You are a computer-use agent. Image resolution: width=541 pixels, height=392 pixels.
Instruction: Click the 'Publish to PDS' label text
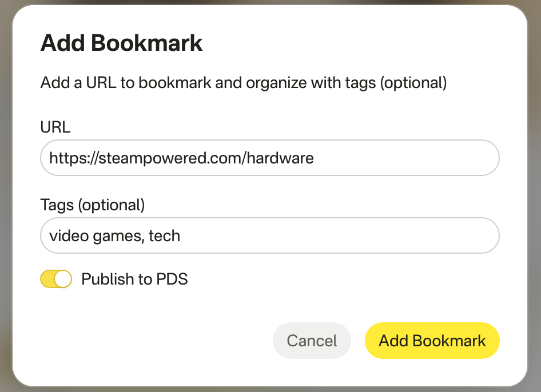coord(134,279)
